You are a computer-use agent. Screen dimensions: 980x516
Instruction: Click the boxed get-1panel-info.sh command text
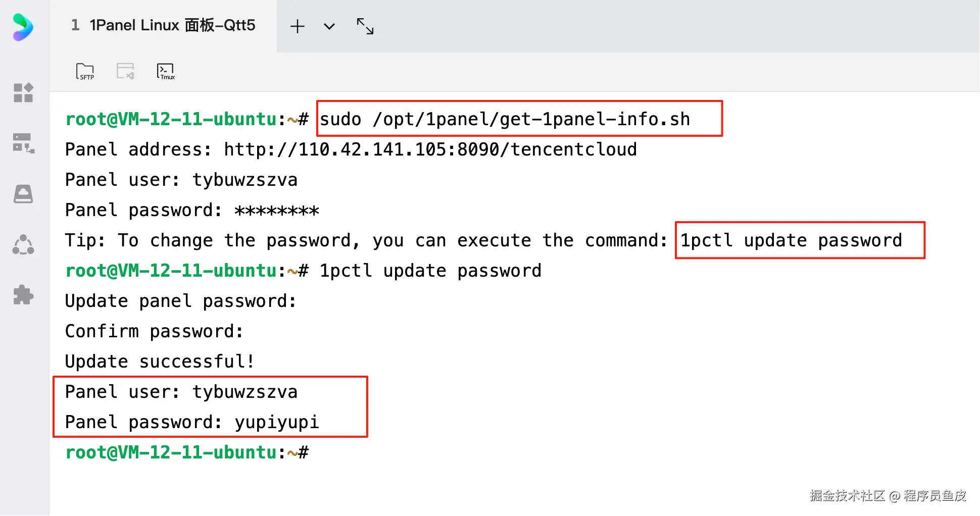pyautogui.click(x=505, y=119)
